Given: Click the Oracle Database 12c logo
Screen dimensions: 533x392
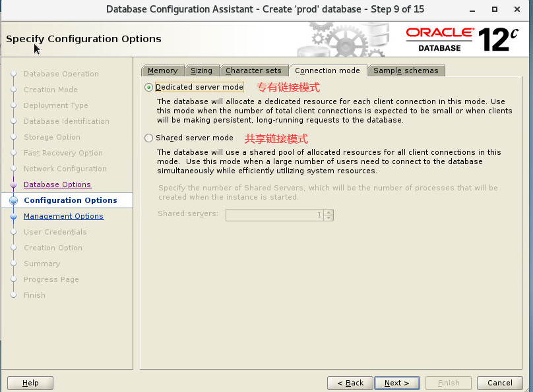Looking at the screenshot, I should 462,40.
